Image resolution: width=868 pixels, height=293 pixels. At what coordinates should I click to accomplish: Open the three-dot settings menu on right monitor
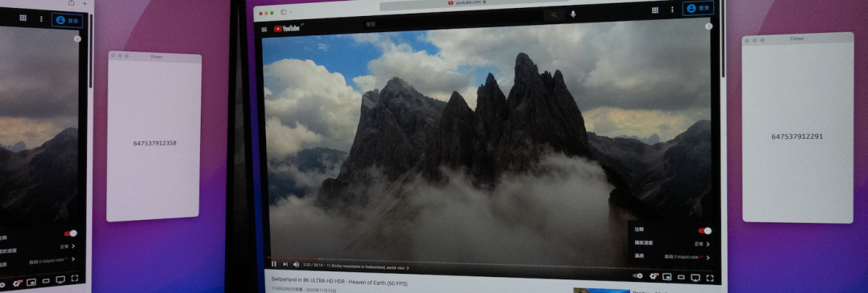tap(672, 10)
